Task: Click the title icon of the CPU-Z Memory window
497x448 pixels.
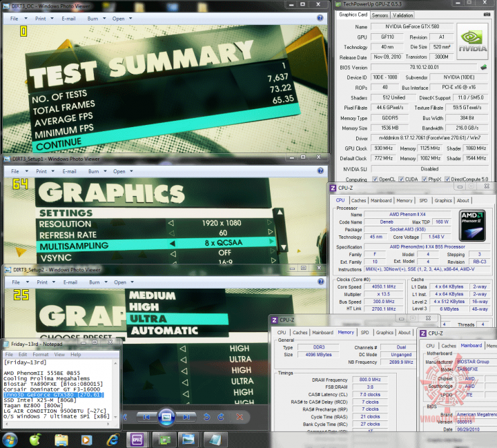Action: point(275,320)
